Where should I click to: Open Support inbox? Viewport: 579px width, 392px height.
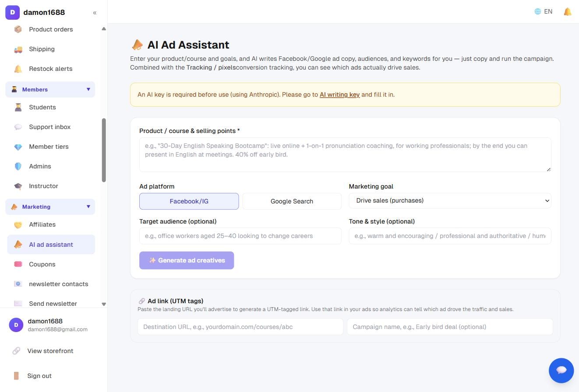[51, 127]
